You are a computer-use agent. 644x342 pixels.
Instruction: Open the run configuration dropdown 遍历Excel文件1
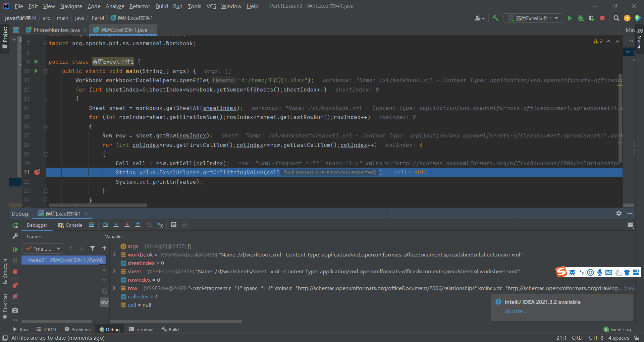(533, 18)
